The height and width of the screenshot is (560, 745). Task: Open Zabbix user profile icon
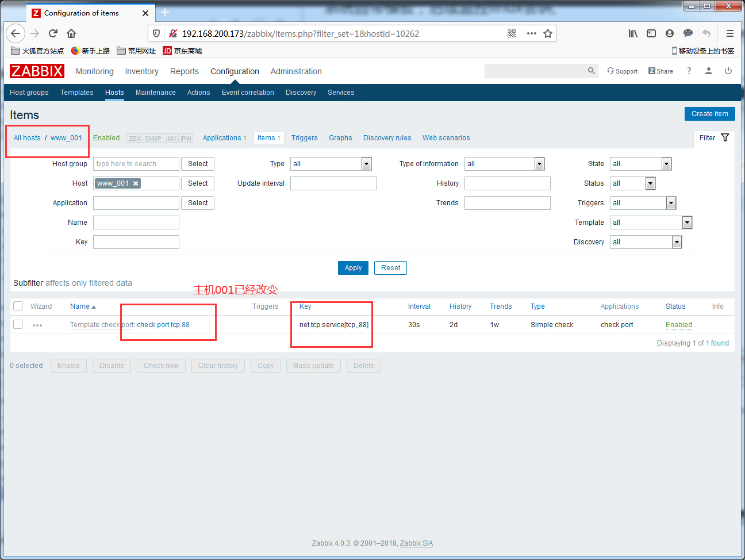(709, 71)
